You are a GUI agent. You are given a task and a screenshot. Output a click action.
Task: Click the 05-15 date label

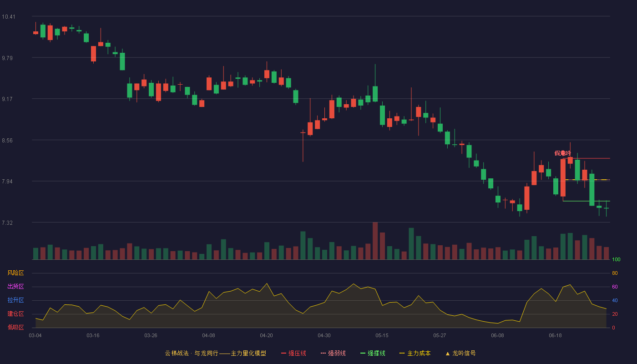click(382, 335)
